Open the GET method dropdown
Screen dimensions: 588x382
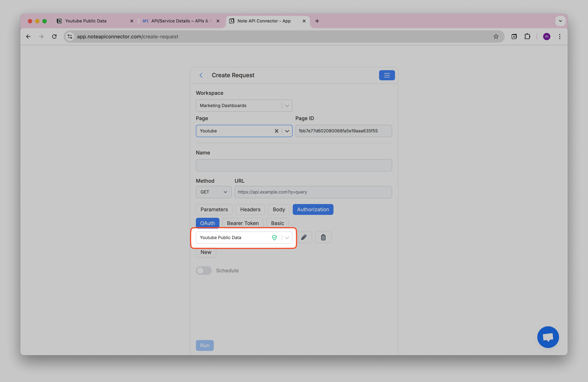tap(213, 192)
